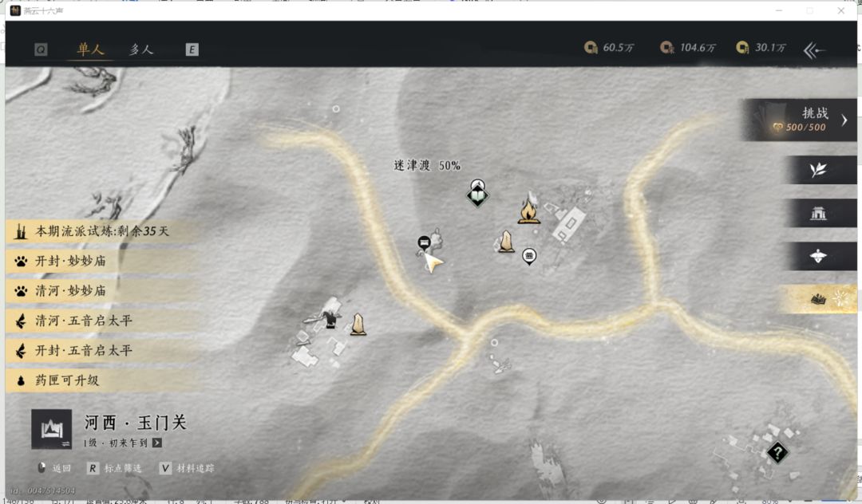Click the question mark diamond marker
The width and height of the screenshot is (862, 504).
pos(777,453)
